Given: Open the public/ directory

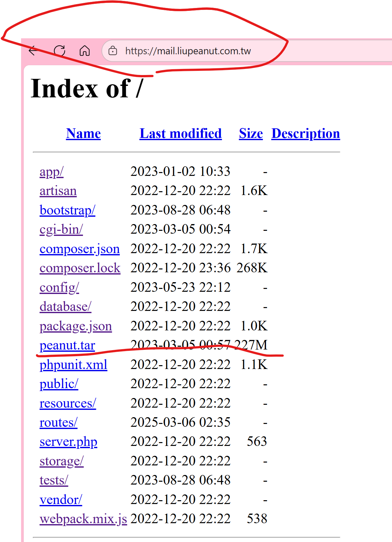Looking at the screenshot, I should pos(59,384).
